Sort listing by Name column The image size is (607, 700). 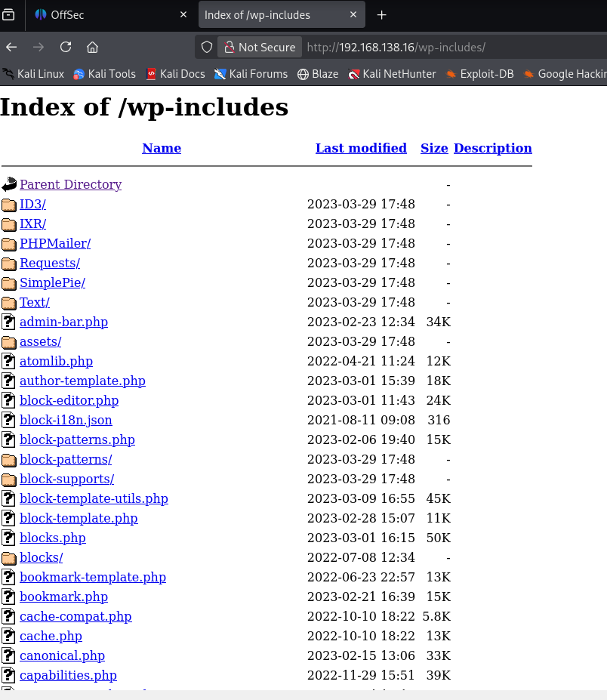click(x=162, y=148)
